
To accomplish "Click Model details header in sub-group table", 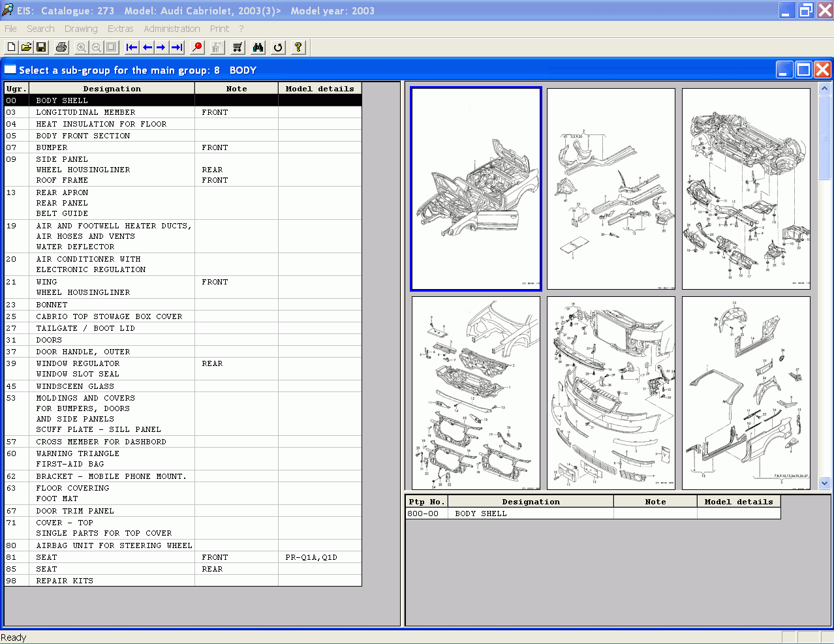I will (320, 89).
